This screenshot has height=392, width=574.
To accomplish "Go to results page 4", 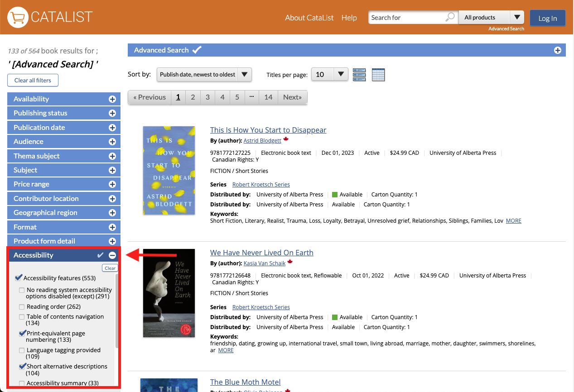I will [222, 97].
